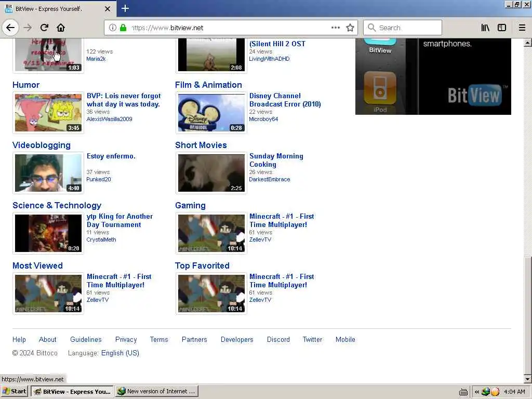Play Minecraft thumbnail under Most Viewed
Viewport: 532px width, 399px height.
[48, 294]
